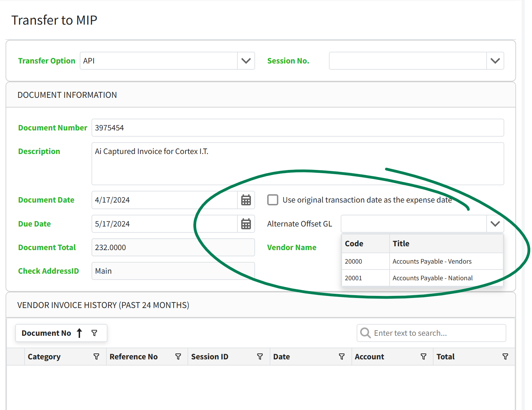Select 20001 Accounts Payable - National option
The width and height of the screenshot is (532, 410).
coord(422,278)
